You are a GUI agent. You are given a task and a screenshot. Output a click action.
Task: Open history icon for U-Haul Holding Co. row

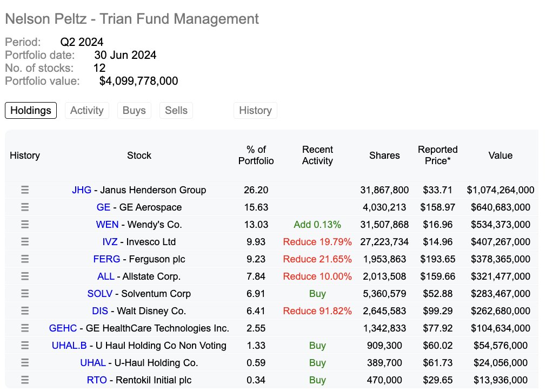tap(25, 363)
